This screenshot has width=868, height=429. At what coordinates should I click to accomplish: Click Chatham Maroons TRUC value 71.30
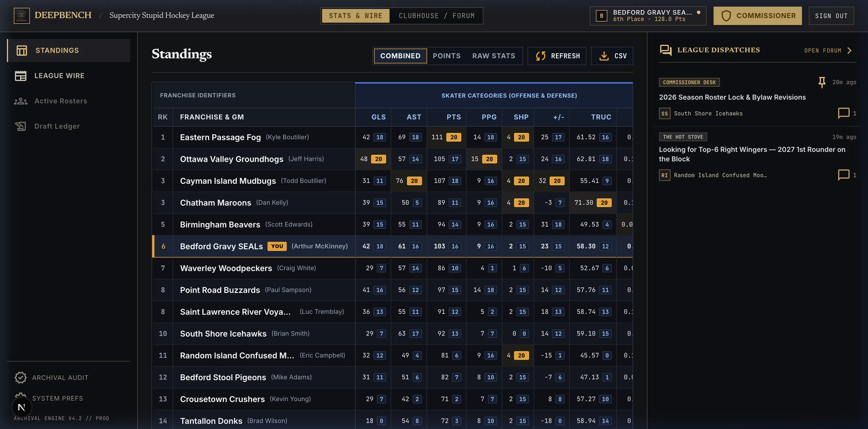(x=584, y=202)
